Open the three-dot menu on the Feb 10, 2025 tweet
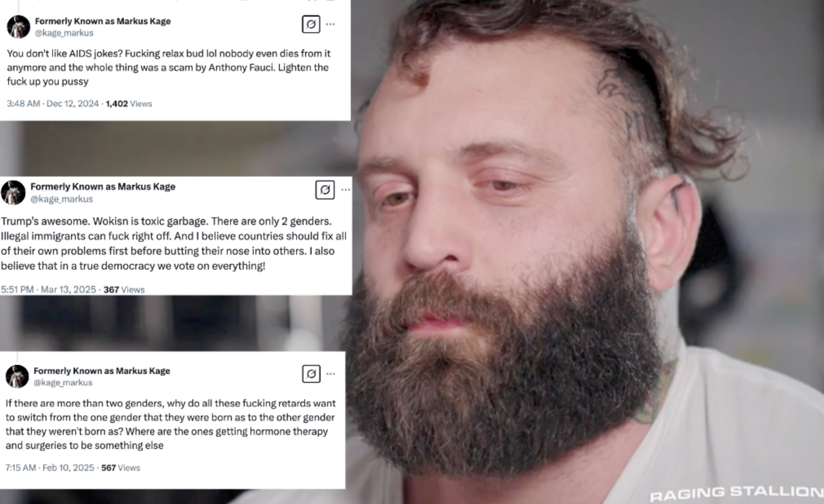 coord(330,374)
